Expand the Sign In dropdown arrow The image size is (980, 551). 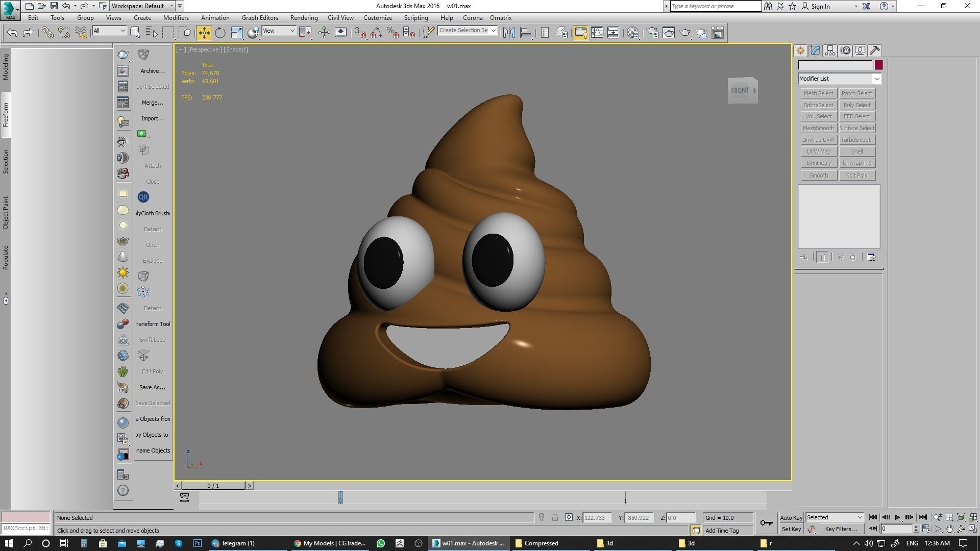pos(856,7)
